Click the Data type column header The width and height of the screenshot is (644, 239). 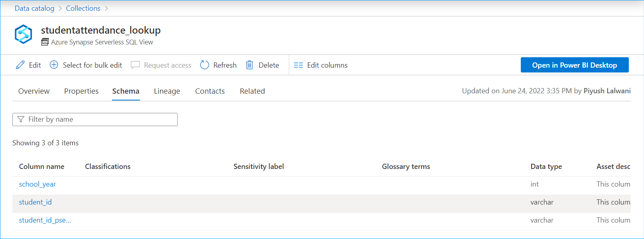546,167
